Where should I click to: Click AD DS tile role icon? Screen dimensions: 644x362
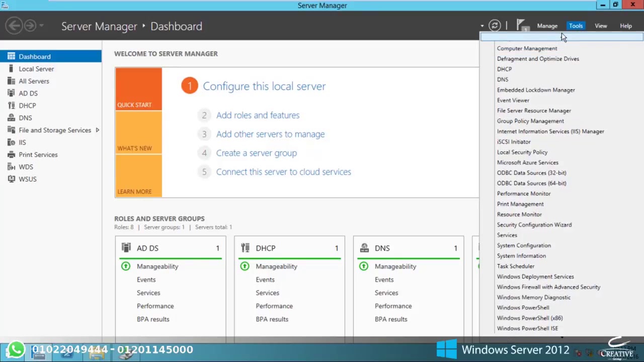point(126,248)
